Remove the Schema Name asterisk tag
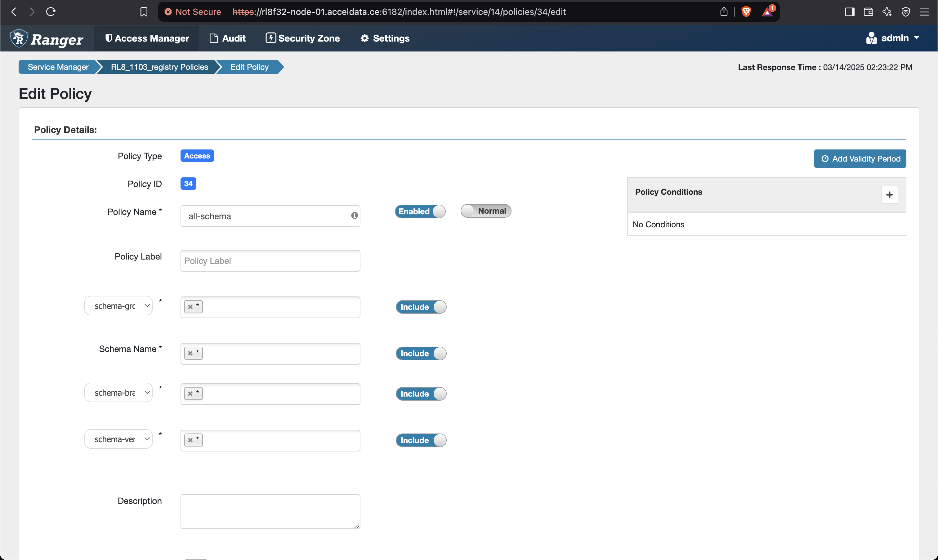Image resolution: width=938 pixels, height=560 pixels. point(190,353)
